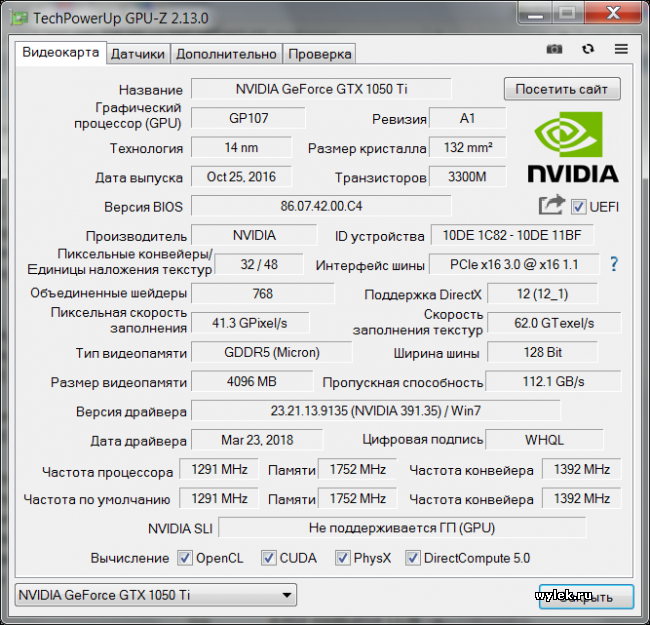Click the NVIDIA SLI status field
Viewport: 650px width, 625px height.
tap(402, 528)
